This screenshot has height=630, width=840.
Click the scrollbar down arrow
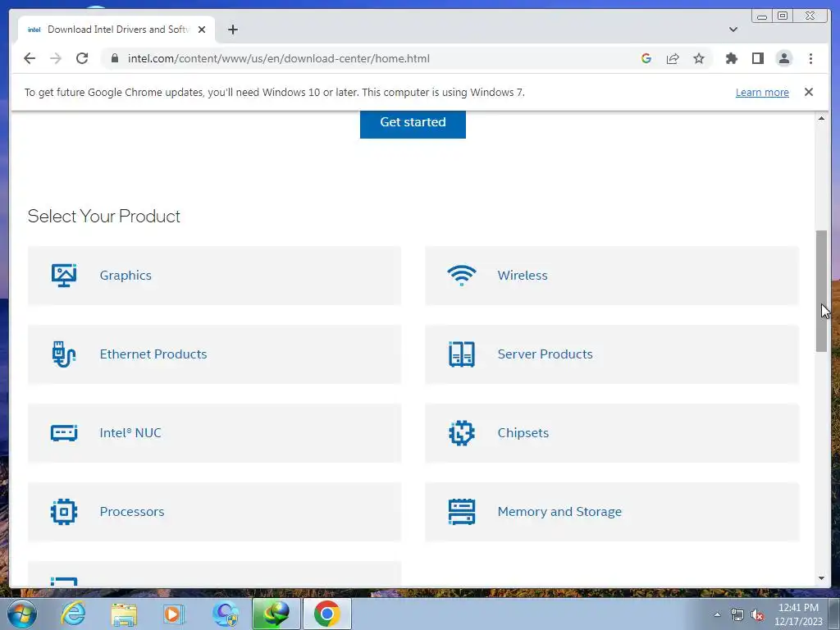tap(821, 578)
